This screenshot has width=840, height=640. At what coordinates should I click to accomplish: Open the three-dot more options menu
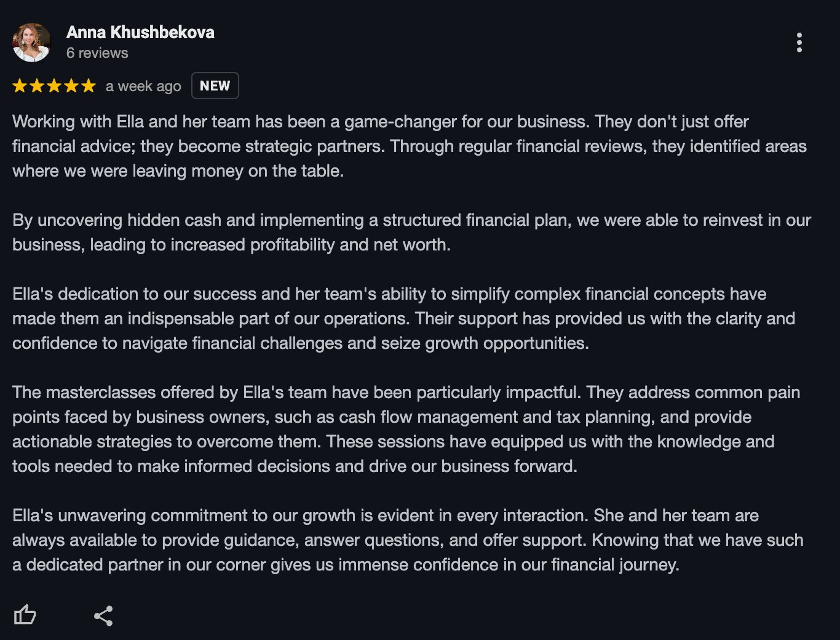[x=799, y=42]
